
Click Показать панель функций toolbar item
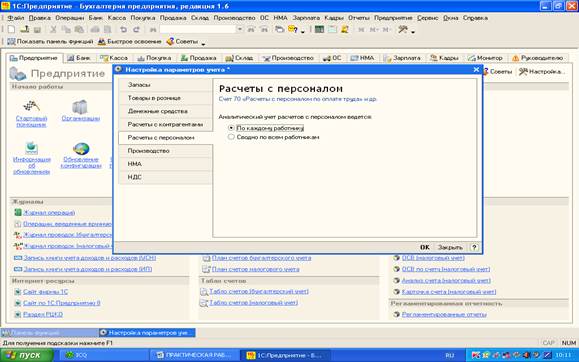(x=50, y=42)
